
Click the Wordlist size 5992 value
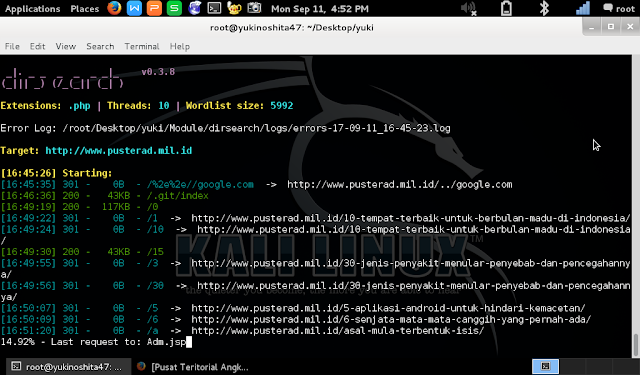point(282,106)
